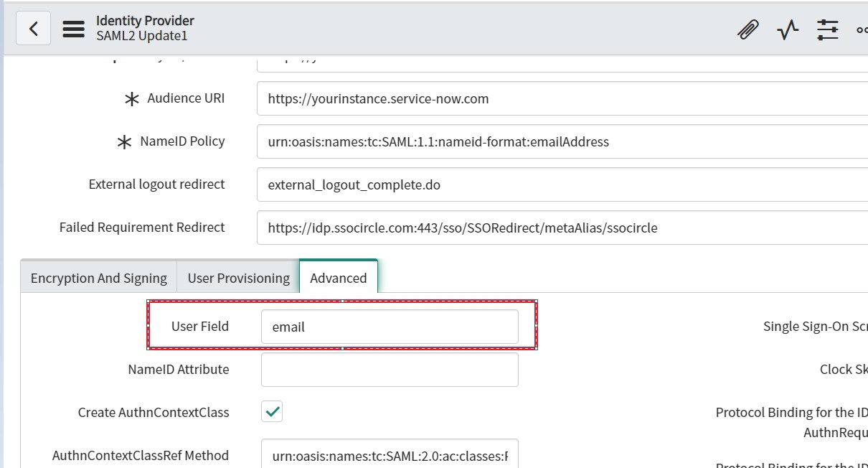Click inside the User Field input
Viewport: 868px width, 468px height.
click(390, 327)
